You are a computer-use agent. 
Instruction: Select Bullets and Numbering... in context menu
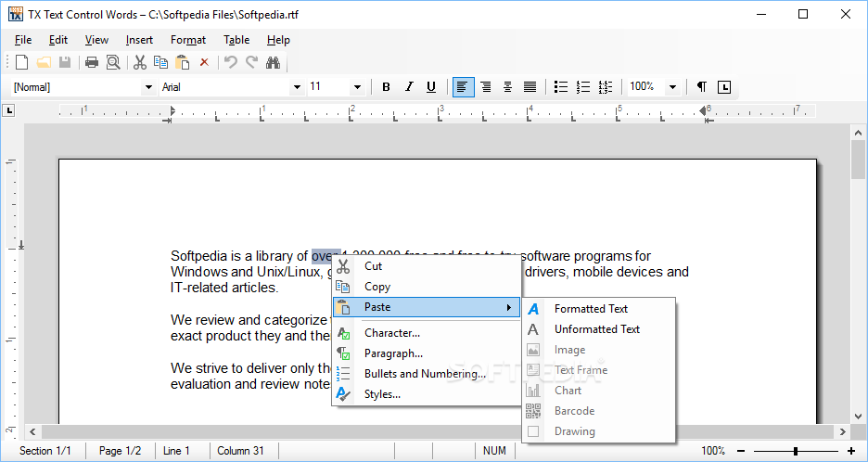427,374
